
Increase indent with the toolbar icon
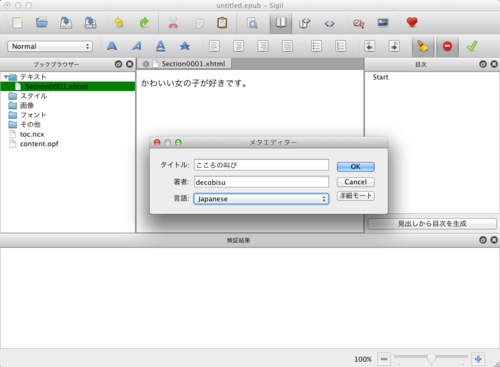click(x=394, y=46)
